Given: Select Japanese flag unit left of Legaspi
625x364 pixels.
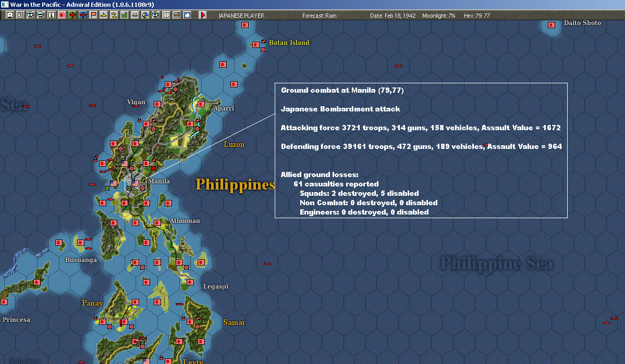Looking at the screenshot, I should click(x=190, y=282).
